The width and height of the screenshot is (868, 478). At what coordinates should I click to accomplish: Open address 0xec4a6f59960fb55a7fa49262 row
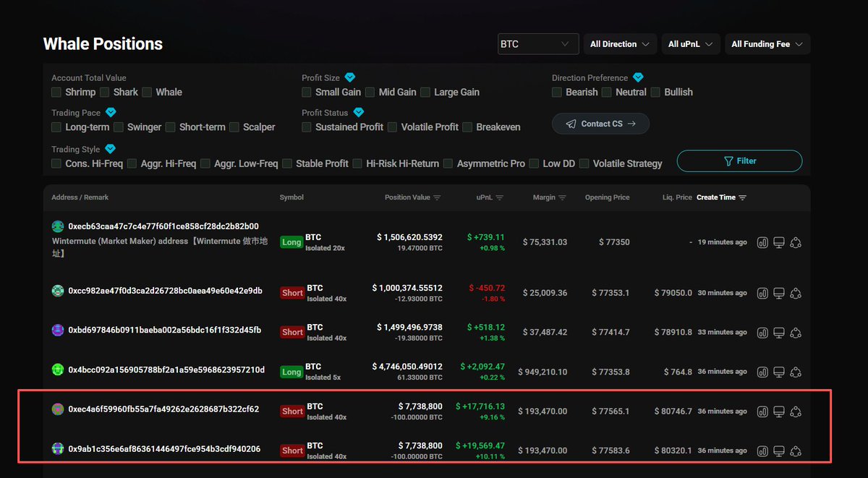[x=163, y=410]
